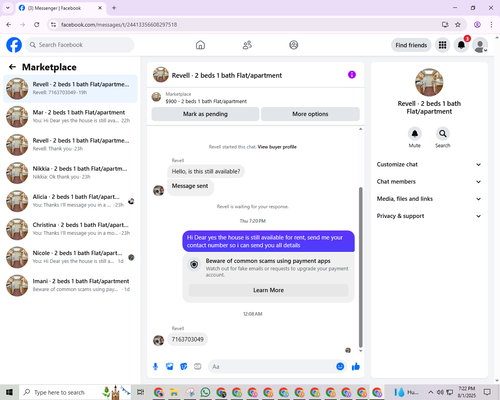
Task: Send a voice clip with the microphone icon
Action: [x=155, y=367]
